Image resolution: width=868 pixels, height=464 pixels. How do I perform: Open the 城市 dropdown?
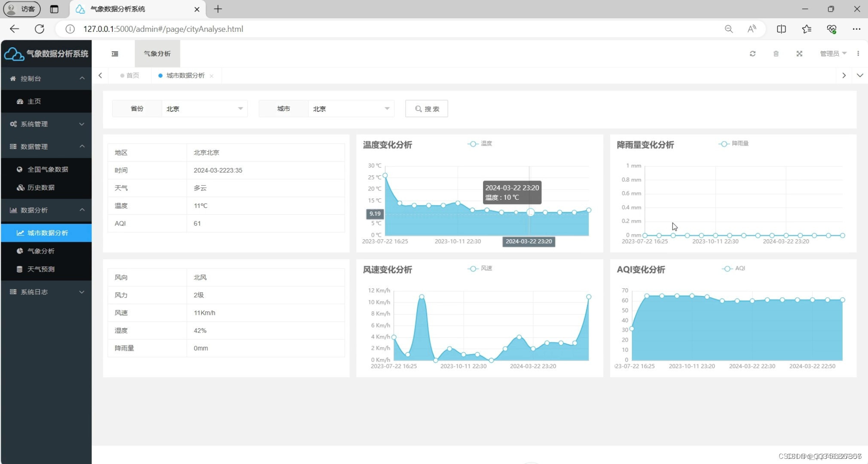[351, 109]
